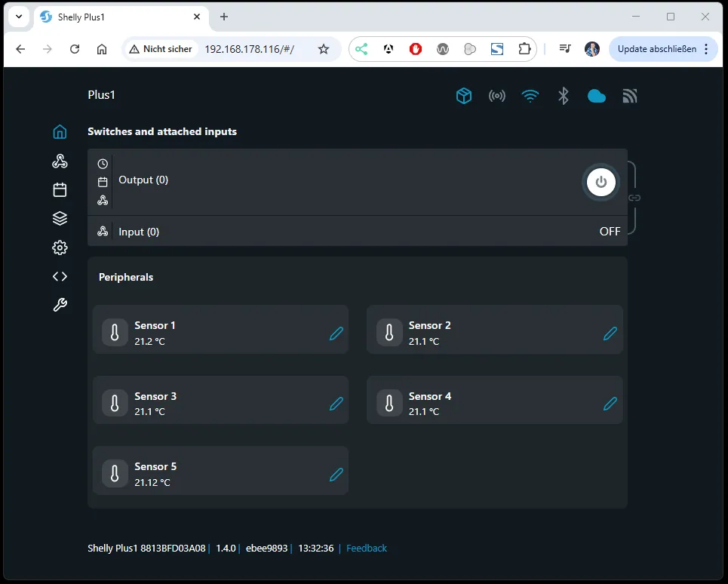Image resolution: width=728 pixels, height=584 pixels.
Task: Expand Output actions via the webhook icon
Action: point(103,200)
